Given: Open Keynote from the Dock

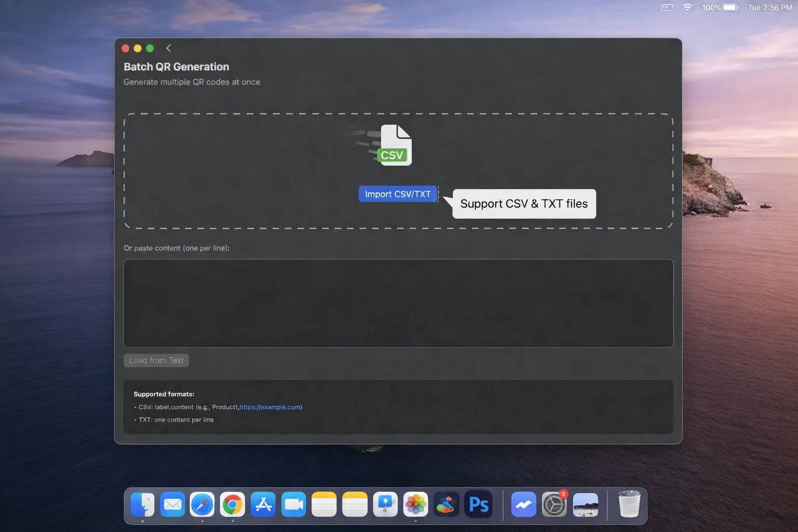Looking at the screenshot, I should pos(385,504).
